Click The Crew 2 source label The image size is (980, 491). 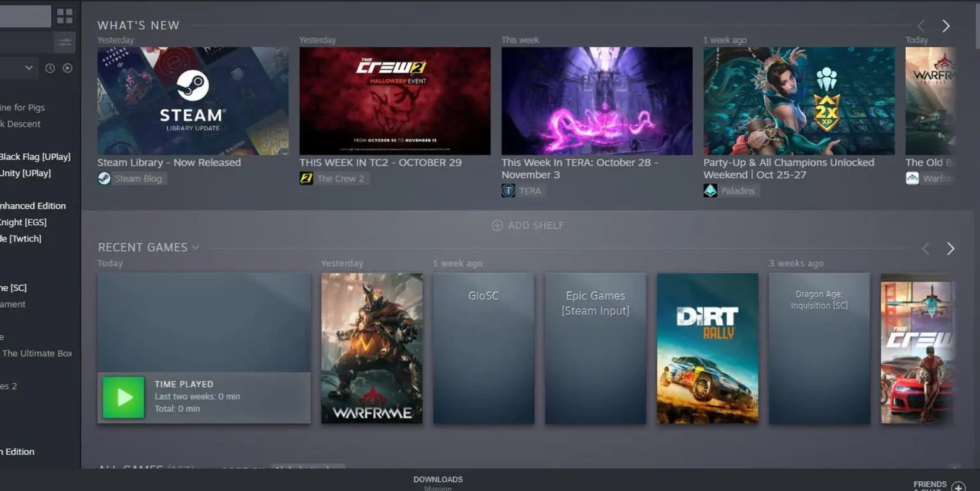pos(341,179)
